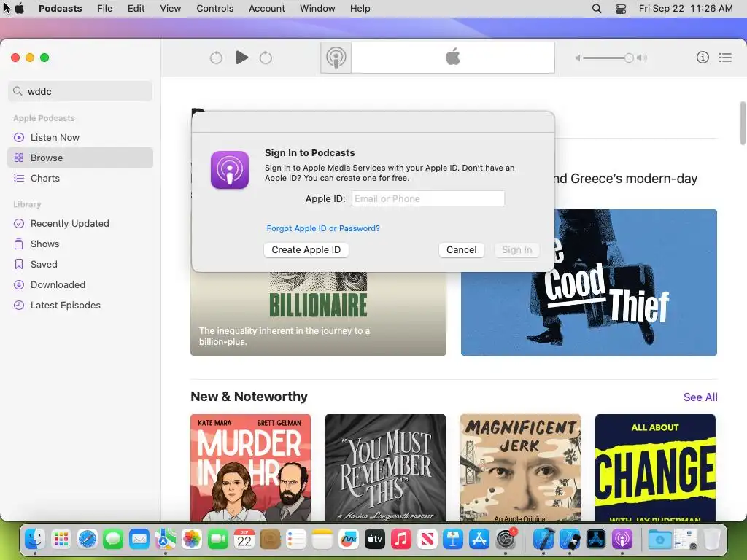Open Saved episodes in the Library
This screenshot has width=747, height=560.
coord(80,264)
